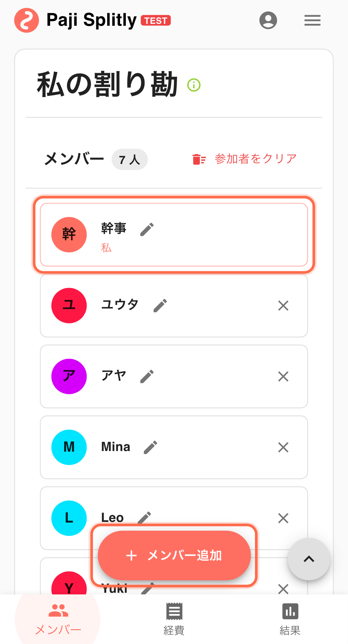Open the hamburger menu

[x=312, y=20]
